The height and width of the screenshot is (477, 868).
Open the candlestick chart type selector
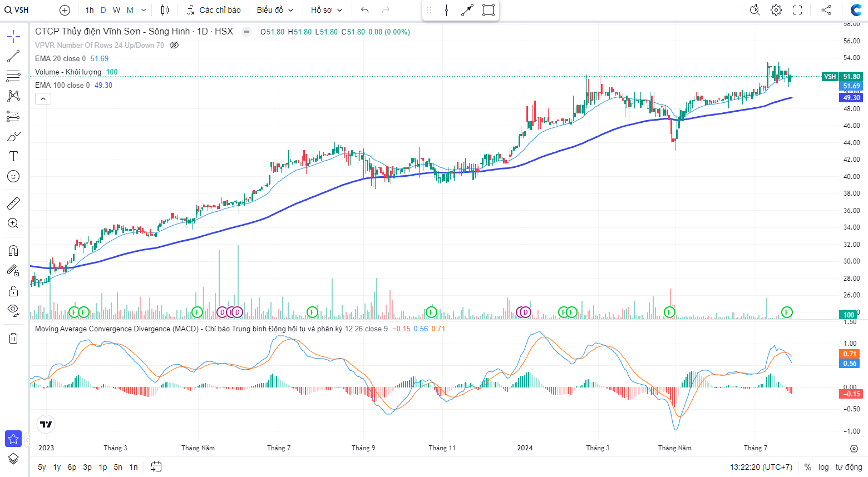pos(165,10)
